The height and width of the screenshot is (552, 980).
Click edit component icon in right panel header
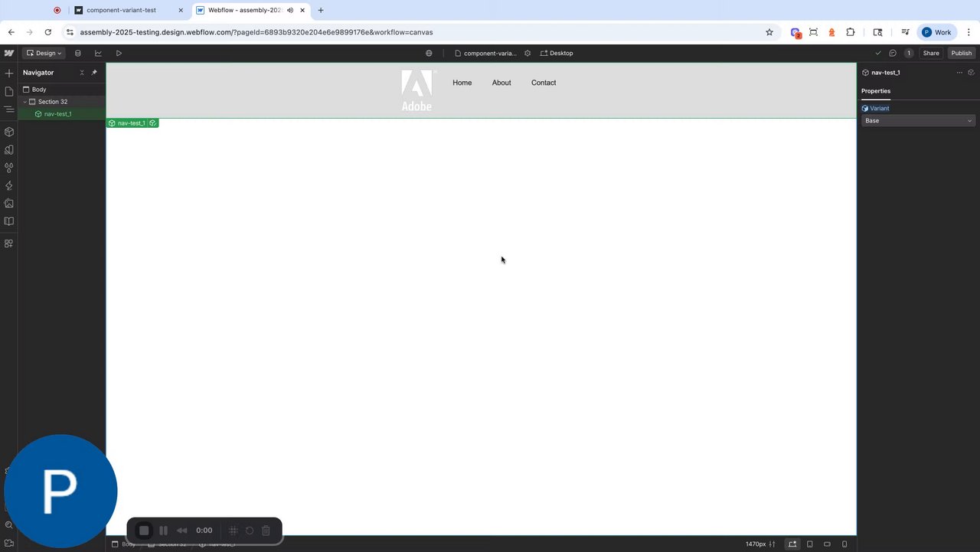click(x=972, y=73)
